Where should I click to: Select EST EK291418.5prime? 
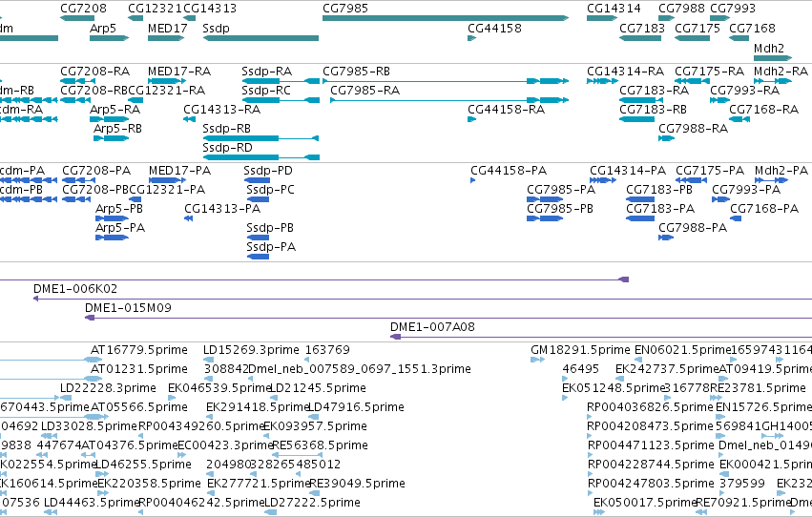click(258, 407)
